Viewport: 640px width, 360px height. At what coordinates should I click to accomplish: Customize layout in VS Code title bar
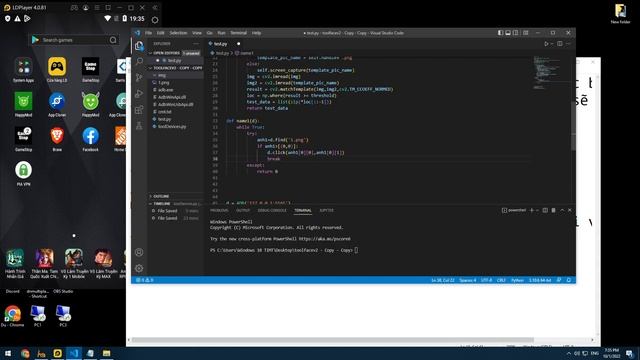(526, 33)
